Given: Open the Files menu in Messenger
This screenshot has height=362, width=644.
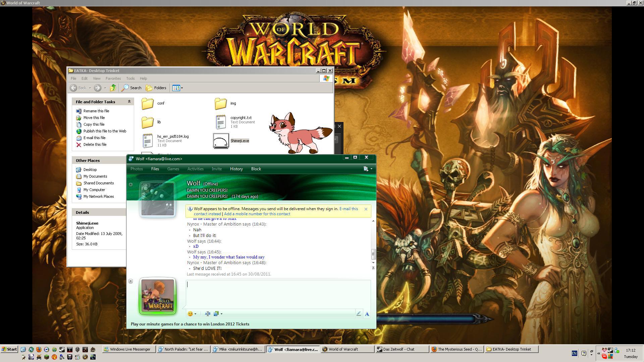Looking at the screenshot, I should (155, 169).
